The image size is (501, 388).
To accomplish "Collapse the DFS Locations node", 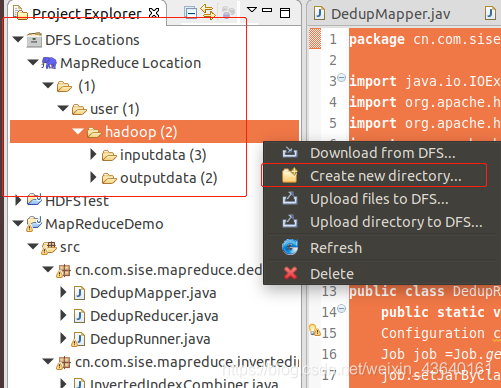I will click(18, 39).
